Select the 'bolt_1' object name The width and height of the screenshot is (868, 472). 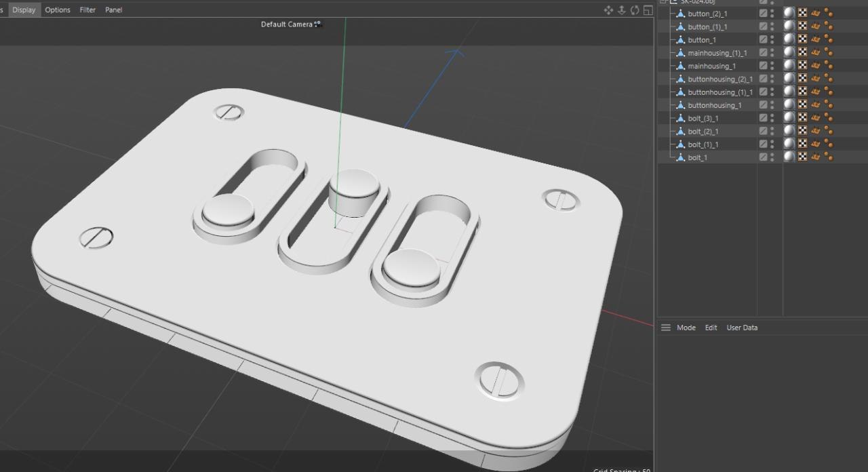[x=697, y=157]
